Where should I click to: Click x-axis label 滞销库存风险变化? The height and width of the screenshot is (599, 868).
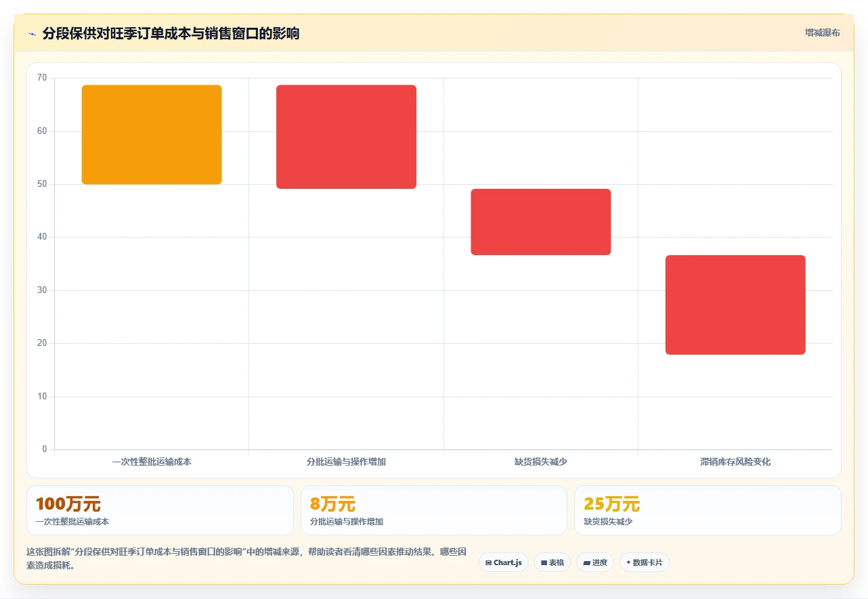tap(735, 462)
